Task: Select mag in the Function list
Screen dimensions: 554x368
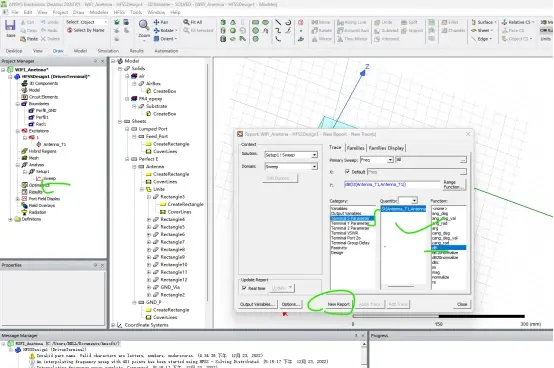Action: pyautogui.click(x=435, y=272)
